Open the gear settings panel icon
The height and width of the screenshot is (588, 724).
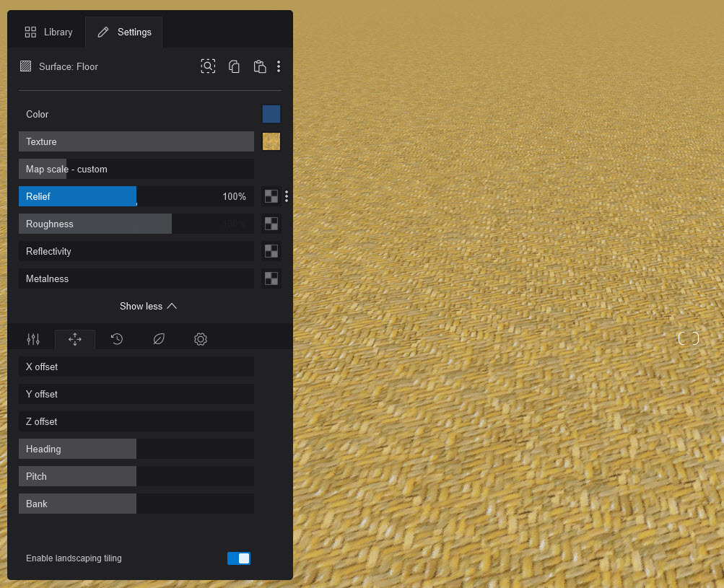[x=201, y=338]
